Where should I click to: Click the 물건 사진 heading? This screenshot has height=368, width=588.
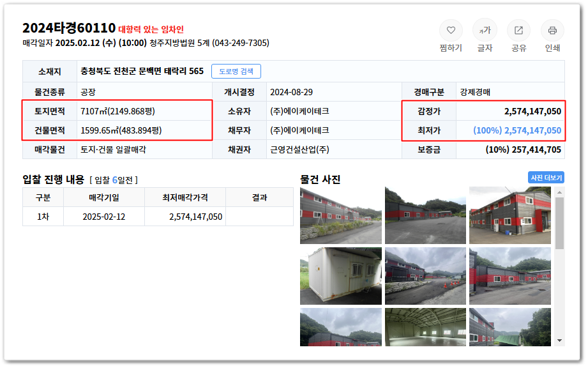point(320,180)
